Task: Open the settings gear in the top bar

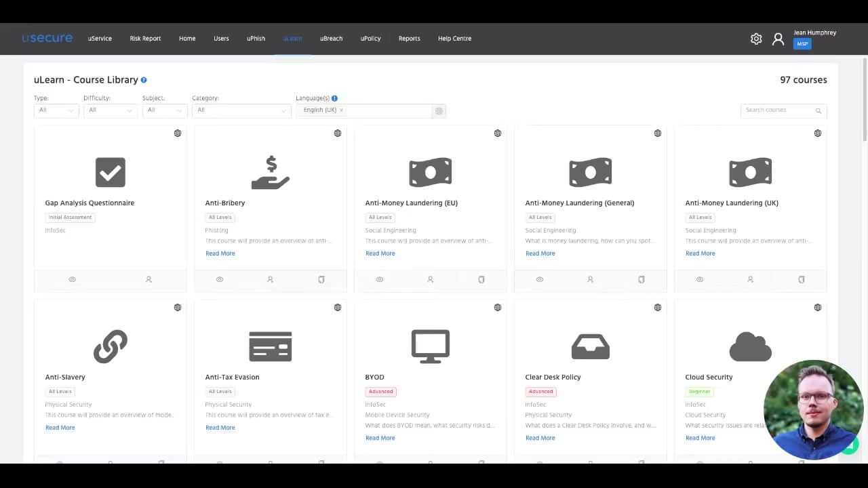Action: 756,39
